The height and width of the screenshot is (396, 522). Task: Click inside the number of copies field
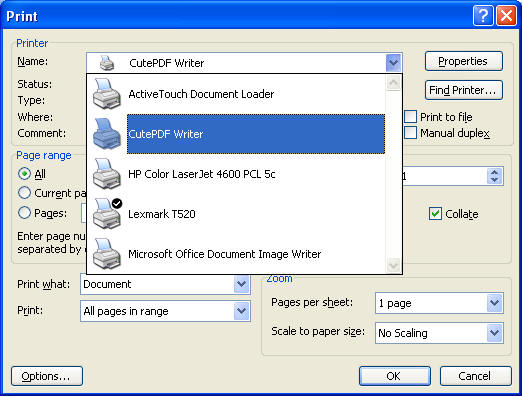click(445, 176)
